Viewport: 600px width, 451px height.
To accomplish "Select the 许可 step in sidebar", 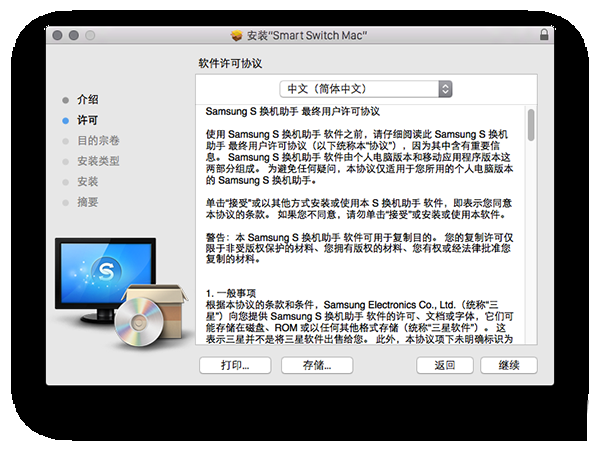I will pos(88,120).
